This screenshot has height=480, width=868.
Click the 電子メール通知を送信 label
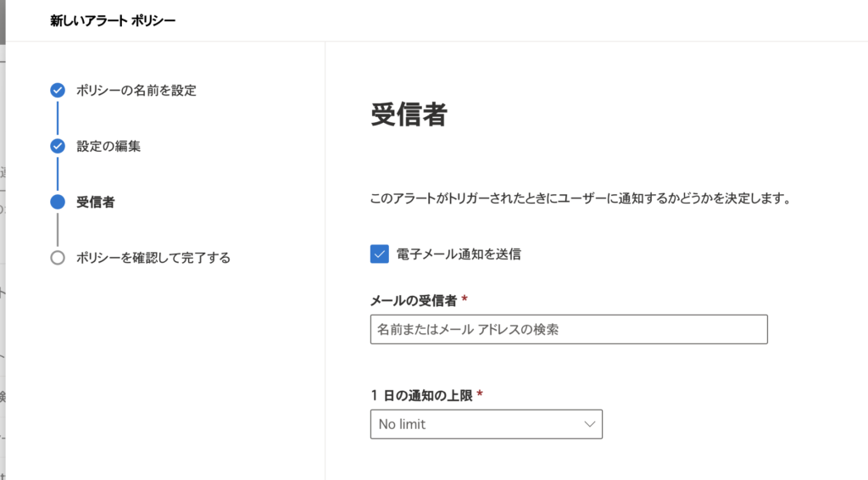(459, 254)
